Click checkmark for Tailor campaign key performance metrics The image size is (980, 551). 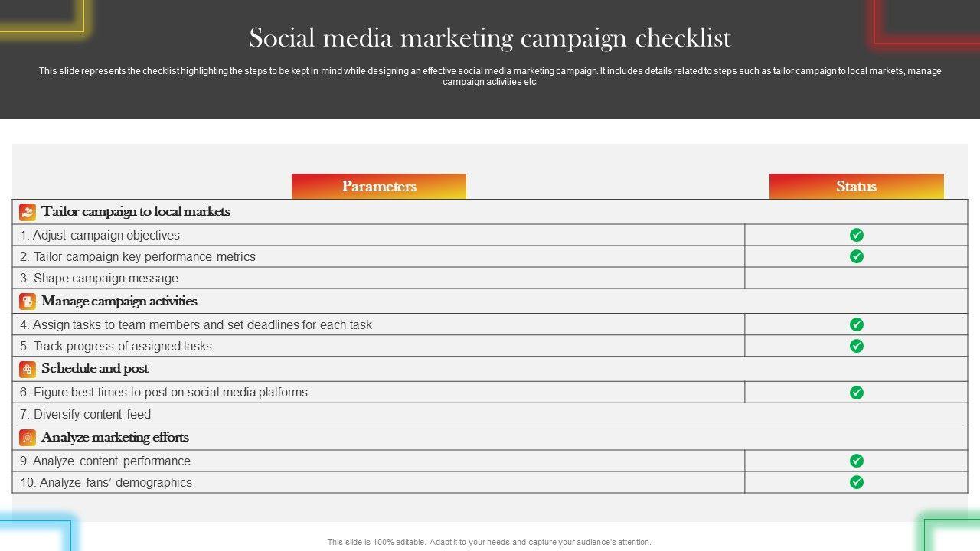click(856, 256)
